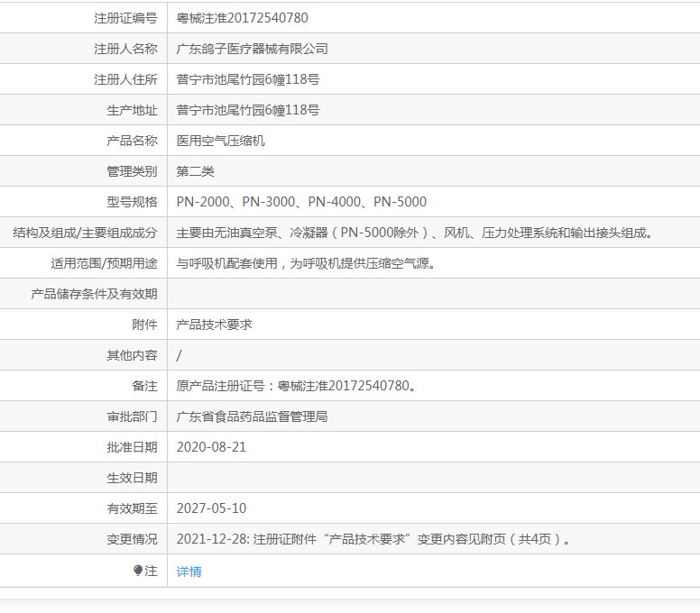Click the 注册人住所 address value
700x613 pixels.
pos(248,79)
